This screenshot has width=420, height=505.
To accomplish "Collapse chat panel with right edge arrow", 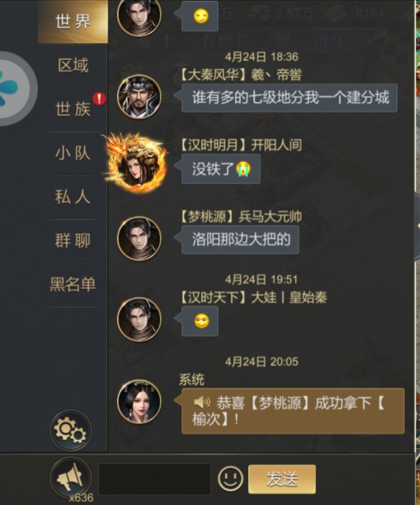I will 417,225.
